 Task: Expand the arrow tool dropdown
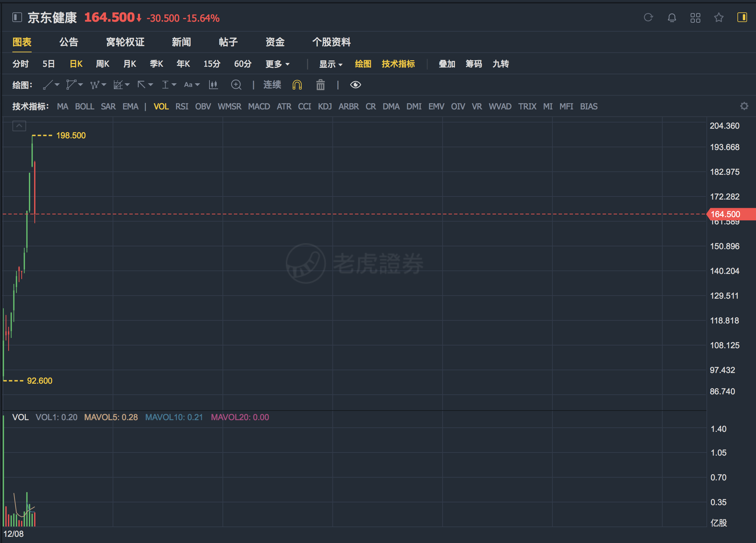(151, 85)
